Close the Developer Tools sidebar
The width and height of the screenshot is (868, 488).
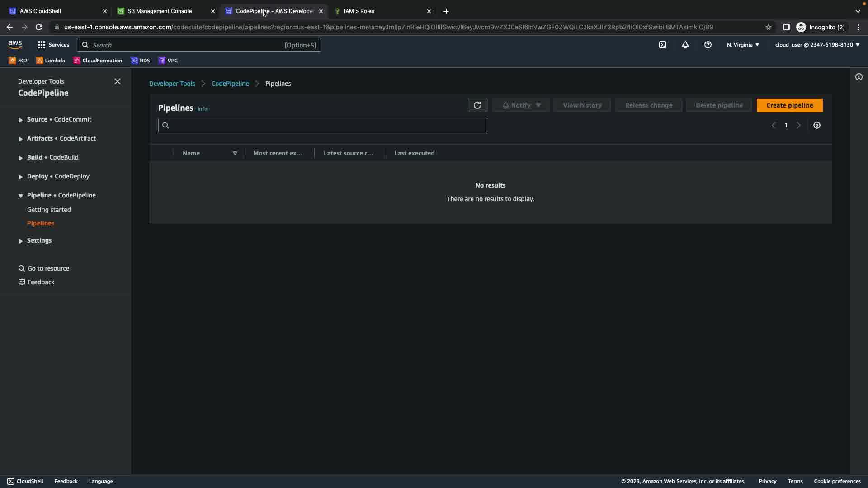point(118,81)
